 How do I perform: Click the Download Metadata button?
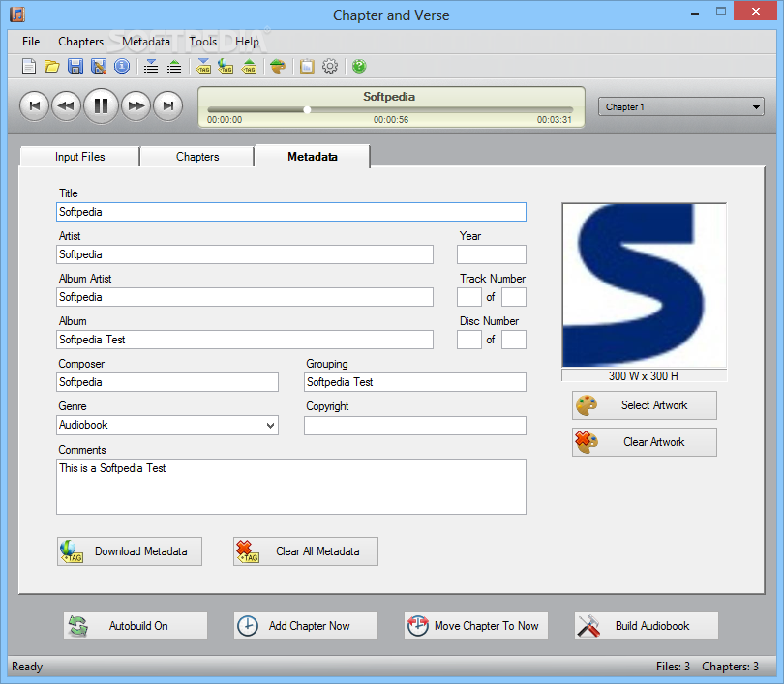pos(130,551)
